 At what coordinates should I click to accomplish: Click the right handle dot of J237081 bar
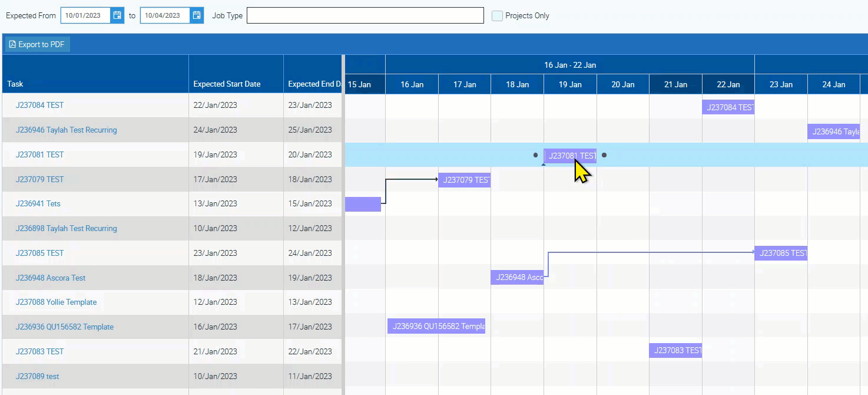pos(604,156)
